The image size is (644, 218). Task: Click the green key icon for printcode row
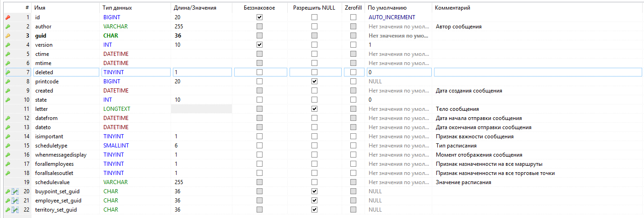click(7, 82)
